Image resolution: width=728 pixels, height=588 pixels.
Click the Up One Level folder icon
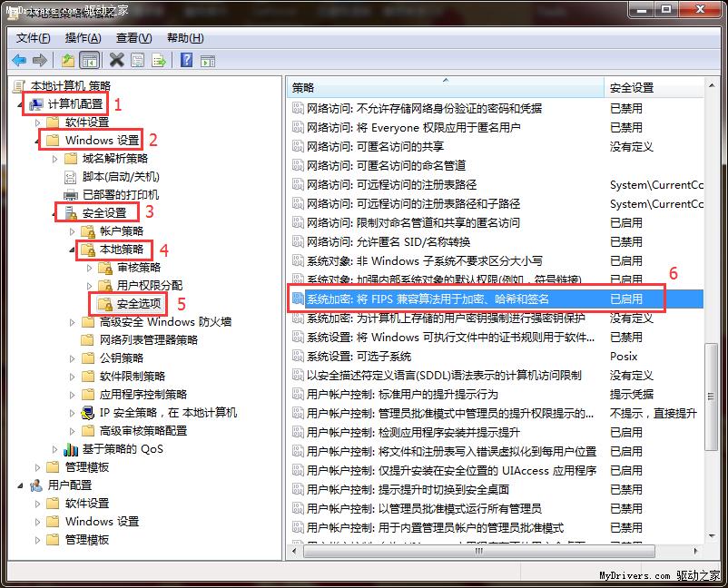tap(68, 60)
